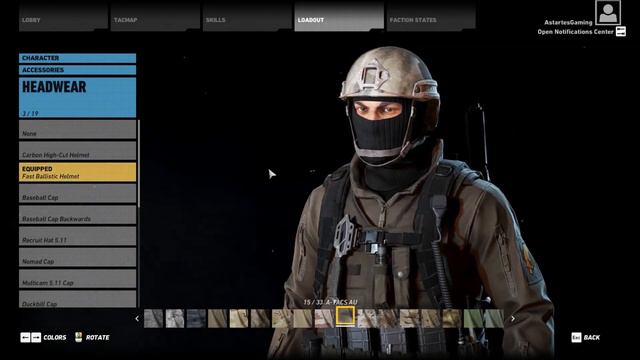Pick the leftmost gray camo swatch
Screen dimensions: 640x360
(x=153, y=318)
